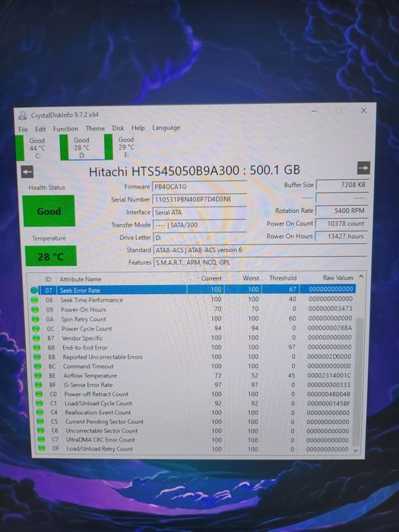399x532 pixels.
Task: Click the Standard field ATA8-ACS
Action: 260,250
